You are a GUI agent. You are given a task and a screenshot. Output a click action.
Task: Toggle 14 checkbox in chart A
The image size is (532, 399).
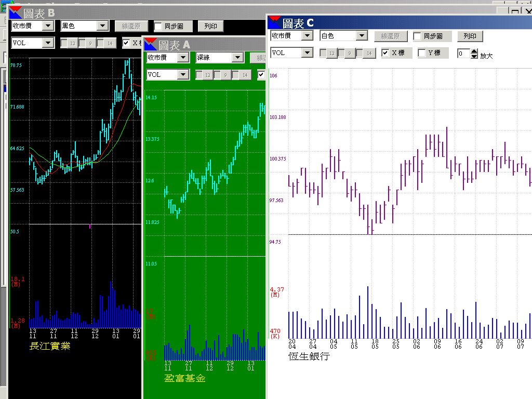pyautogui.click(x=235, y=75)
